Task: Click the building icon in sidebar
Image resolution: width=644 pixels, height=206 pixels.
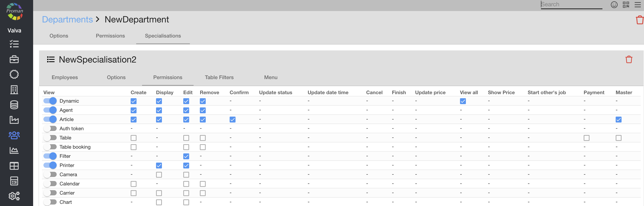Action: click(14, 90)
